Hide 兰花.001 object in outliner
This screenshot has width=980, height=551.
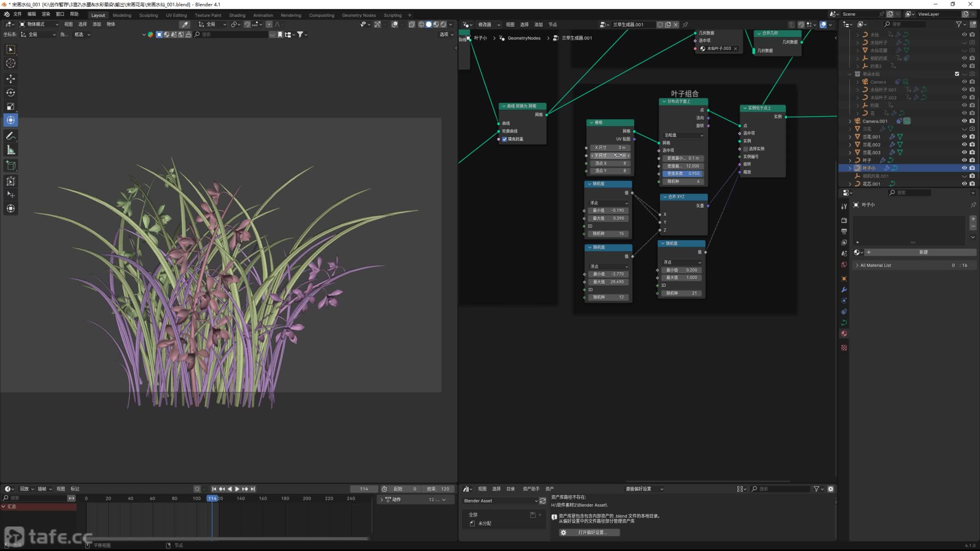964,137
